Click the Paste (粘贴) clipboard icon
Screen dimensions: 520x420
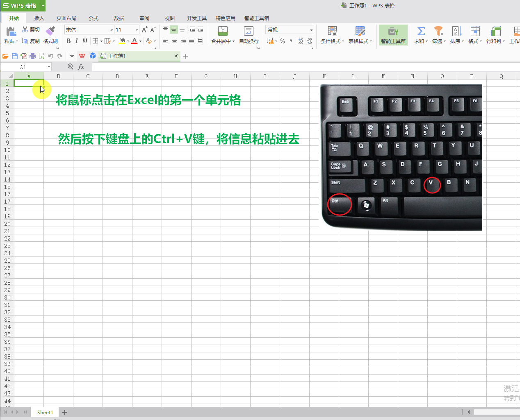click(x=11, y=31)
